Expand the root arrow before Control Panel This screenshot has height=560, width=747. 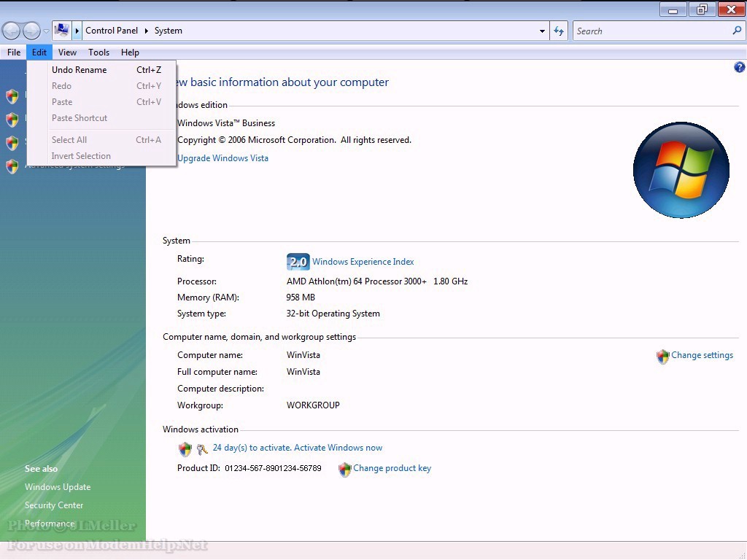point(77,31)
